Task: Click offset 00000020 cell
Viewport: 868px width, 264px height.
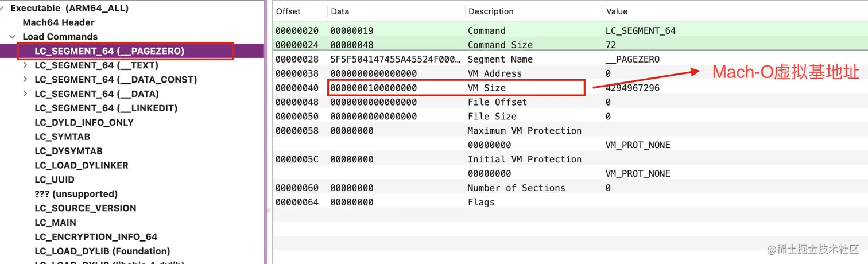Action: [297, 31]
